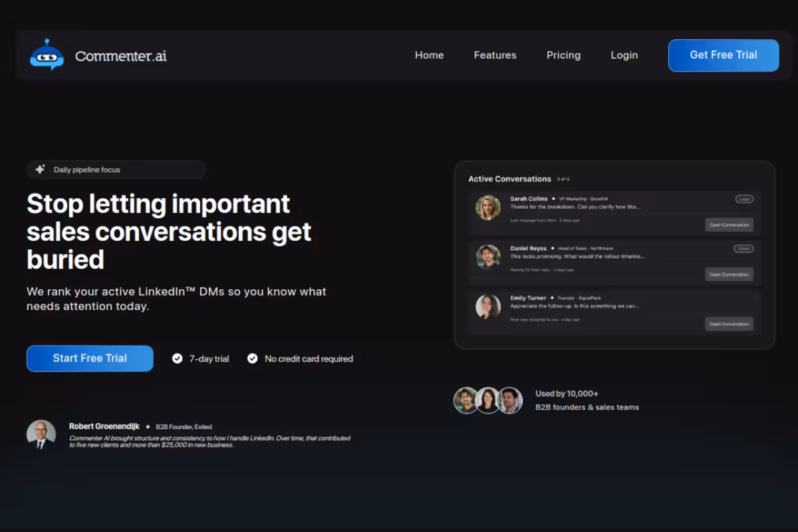Viewport: 798px width, 532px height.
Task: Click the Client tag on Daniel Reyes' row
Action: [743, 249]
